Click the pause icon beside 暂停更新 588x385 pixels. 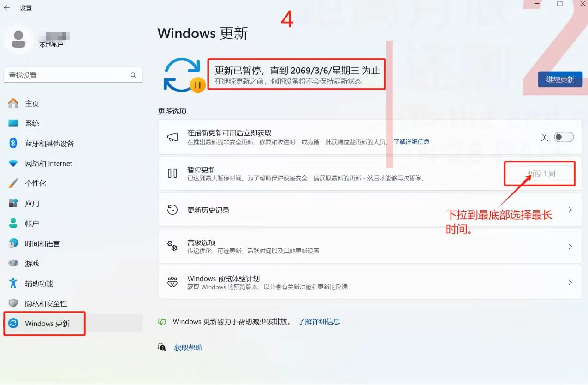pyautogui.click(x=172, y=174)
